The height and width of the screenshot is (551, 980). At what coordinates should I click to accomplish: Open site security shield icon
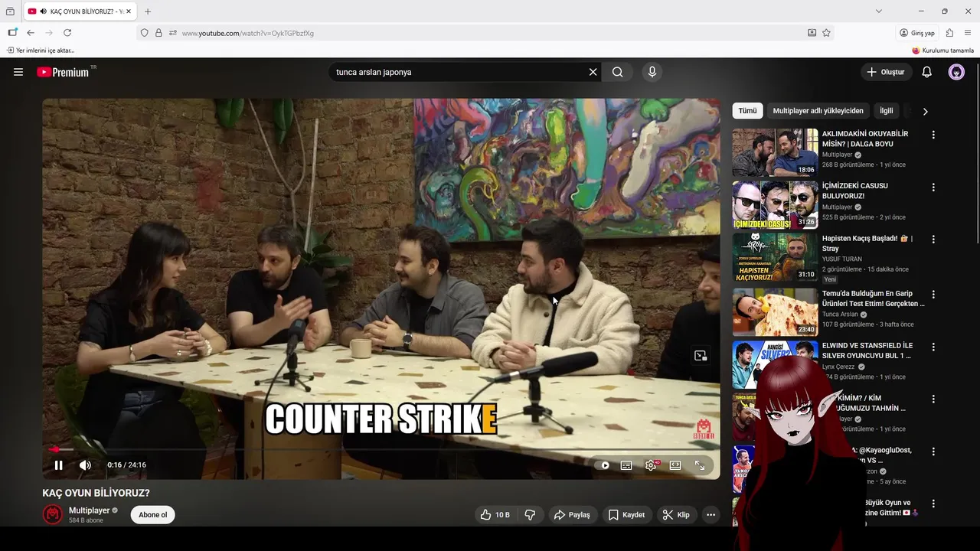point(144,33)
